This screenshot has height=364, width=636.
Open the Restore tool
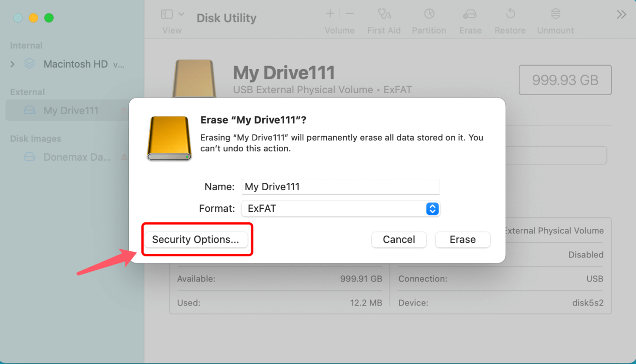(510, 20)
